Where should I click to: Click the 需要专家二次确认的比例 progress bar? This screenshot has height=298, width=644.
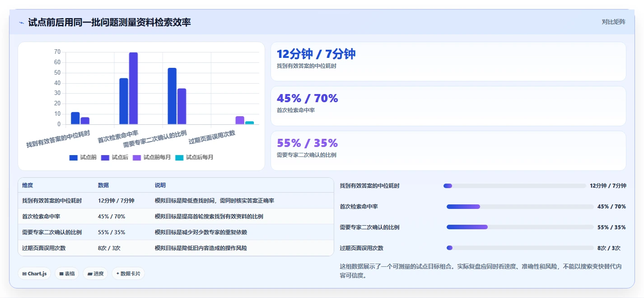[520, 227]
